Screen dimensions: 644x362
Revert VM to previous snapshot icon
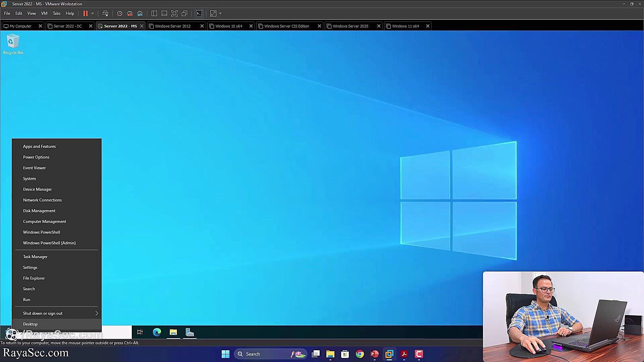(x=130, y=13)
